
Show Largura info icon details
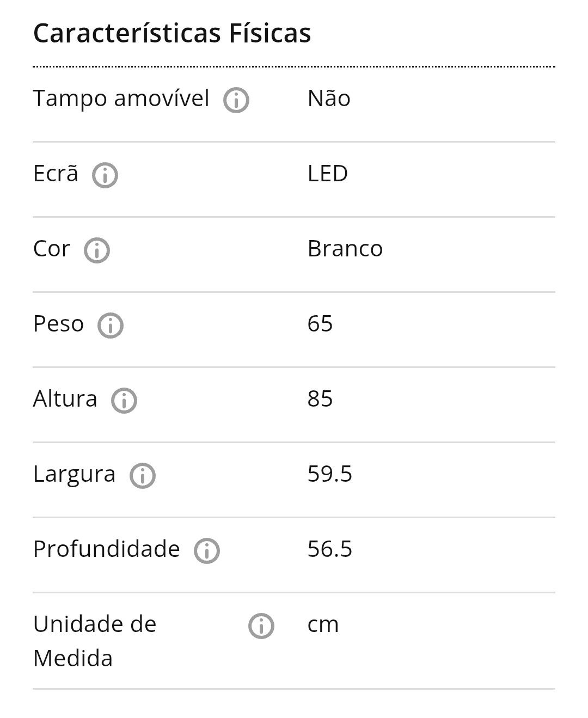pos(143,476)
